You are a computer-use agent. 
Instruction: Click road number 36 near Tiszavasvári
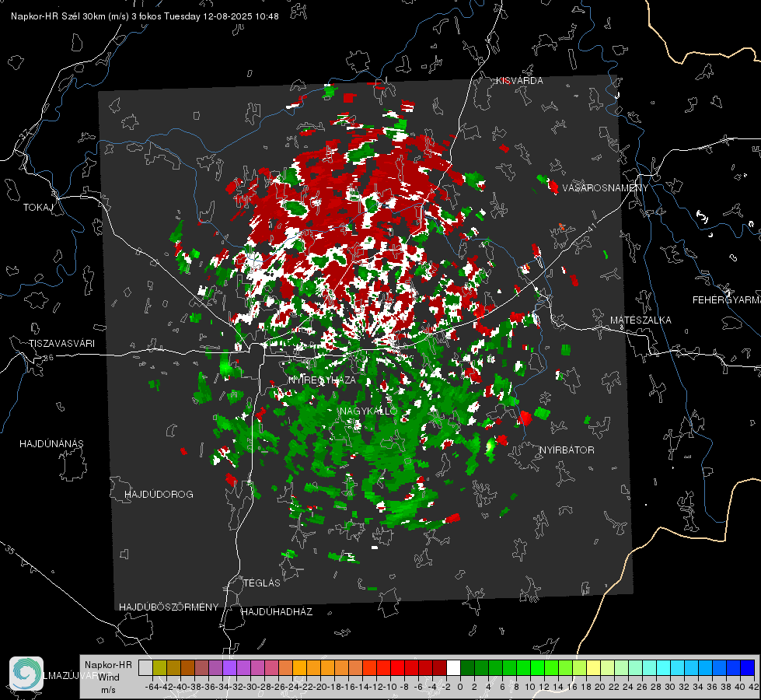pyautogui.click(x=48, y=358)
